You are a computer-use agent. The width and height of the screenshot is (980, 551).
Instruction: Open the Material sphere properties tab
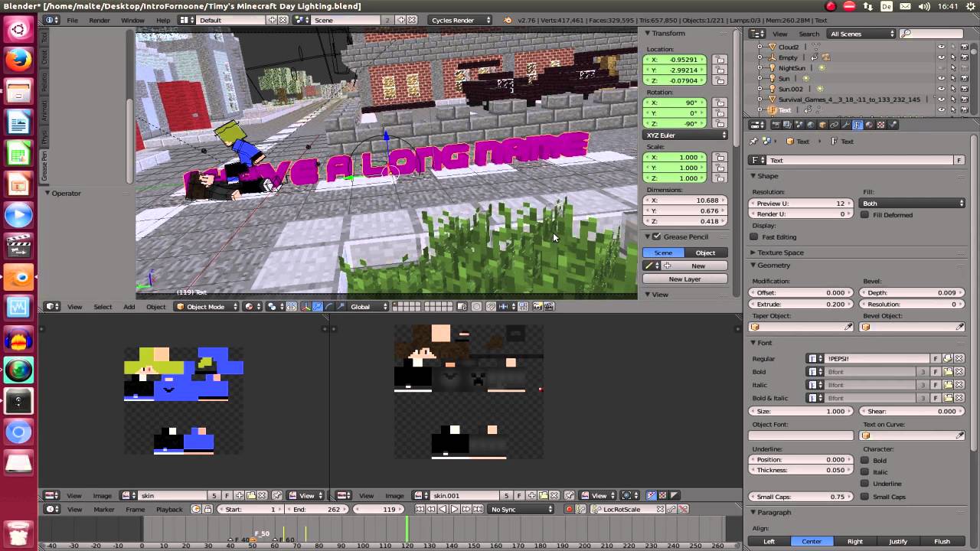[x=869, y=125]
